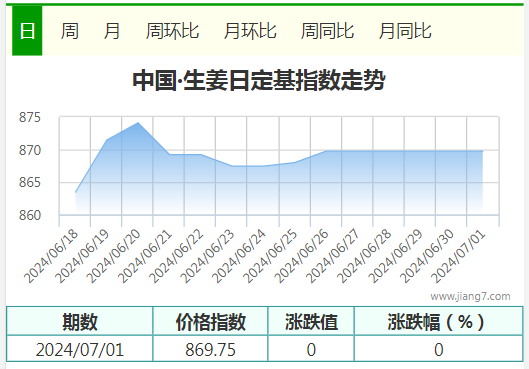Click the chart start point at 2024/06/18
The image size is (529, 369).
[75, 193]
